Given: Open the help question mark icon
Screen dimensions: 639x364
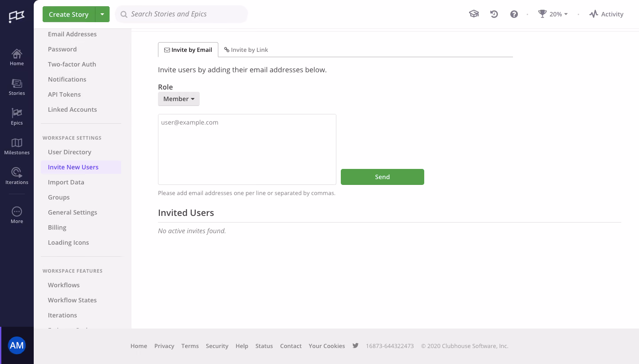Looking at the screenshot, I should [x=514, y=14].
